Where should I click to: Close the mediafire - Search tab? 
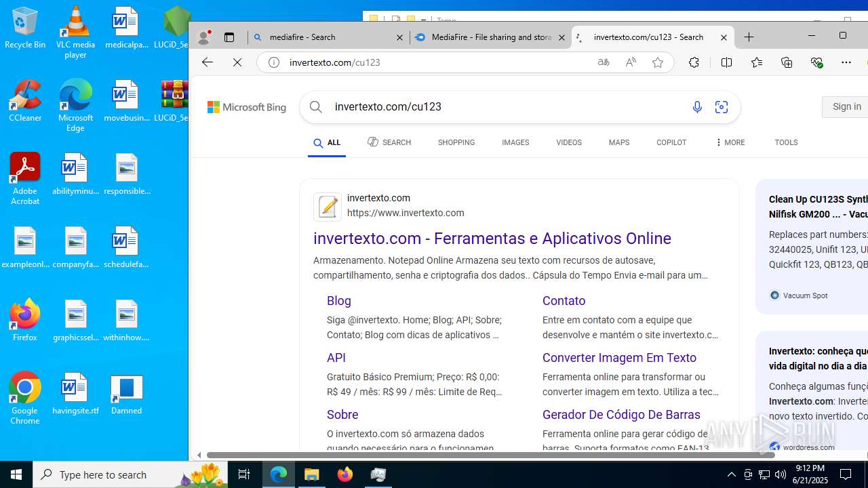click(400, 38)
